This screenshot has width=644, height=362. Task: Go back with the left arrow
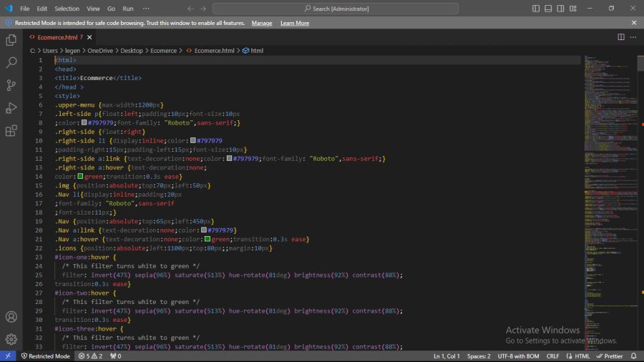[x=190, y=8]
